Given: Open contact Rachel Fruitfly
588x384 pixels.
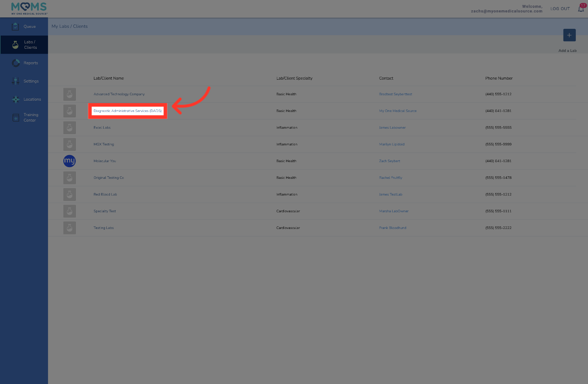Looking at the screenshot, I should (391, 178).
